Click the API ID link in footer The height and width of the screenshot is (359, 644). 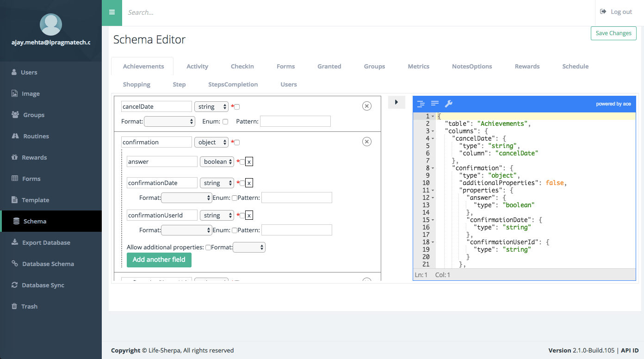(630, 350)
